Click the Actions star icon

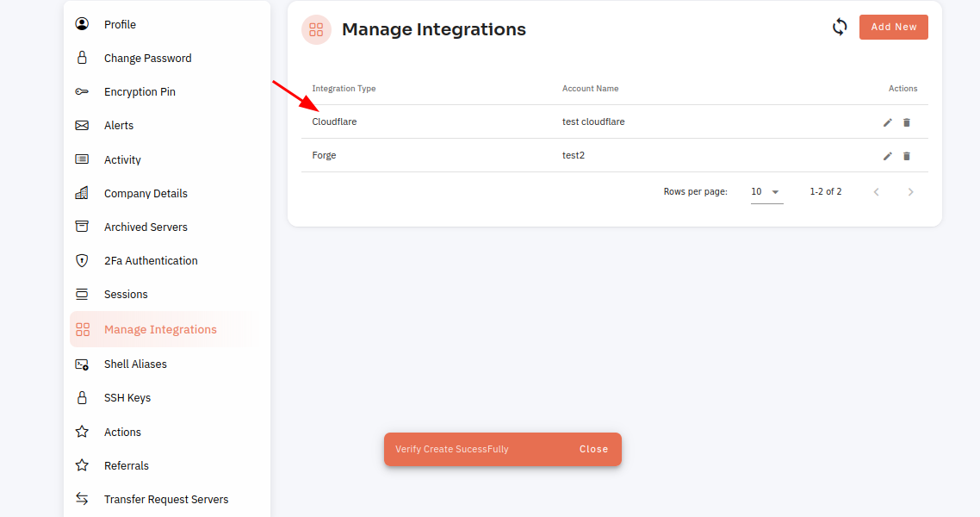point(82,432)
